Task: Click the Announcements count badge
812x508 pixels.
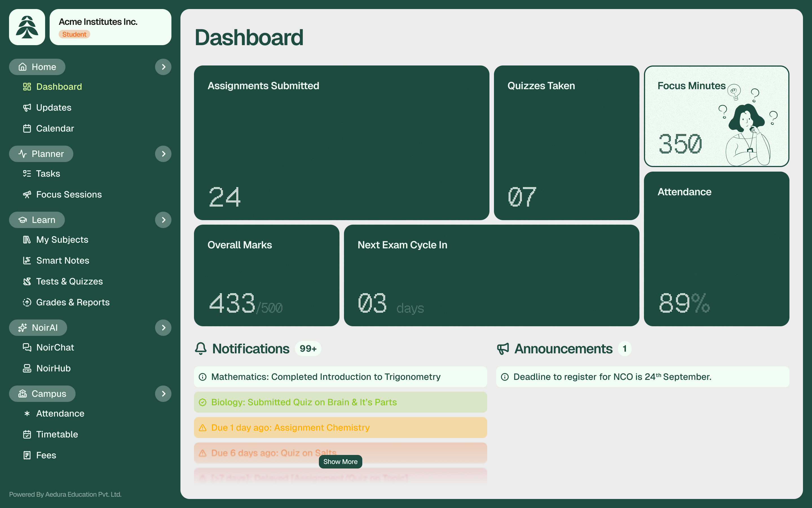Action: (625, 349)
